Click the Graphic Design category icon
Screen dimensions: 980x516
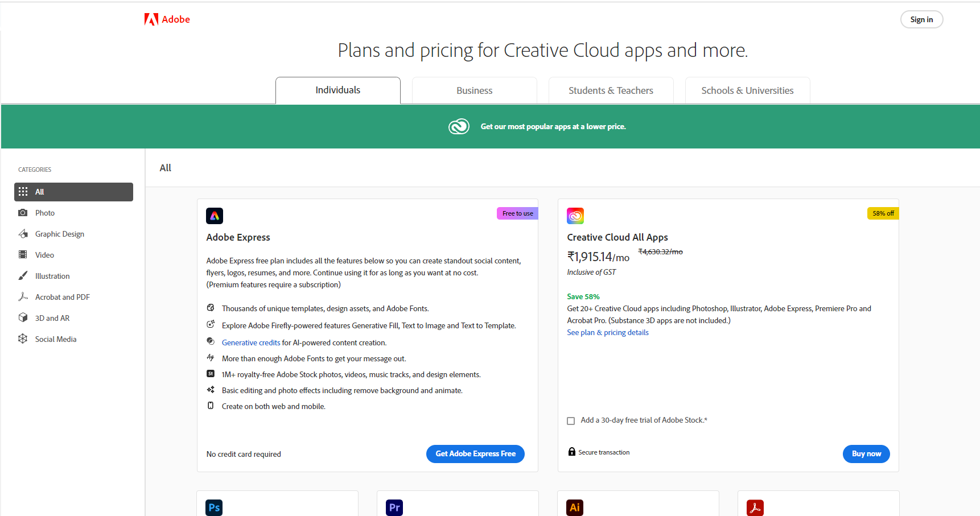23,234
